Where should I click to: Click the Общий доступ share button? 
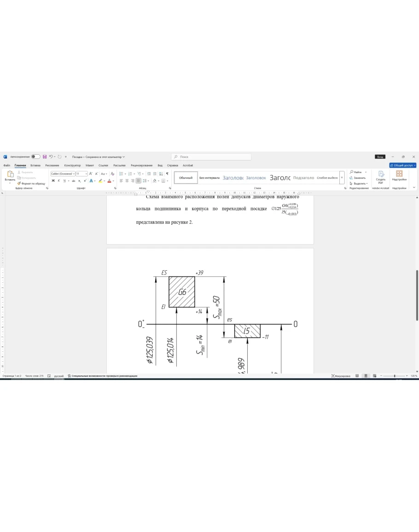[403, 165]
